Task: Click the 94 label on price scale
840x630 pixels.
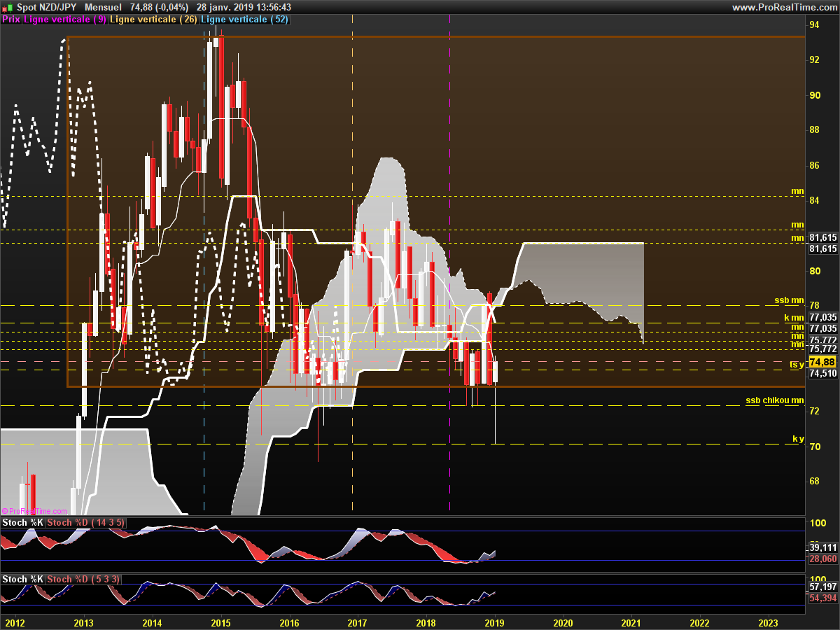Action: coord(815,24)
